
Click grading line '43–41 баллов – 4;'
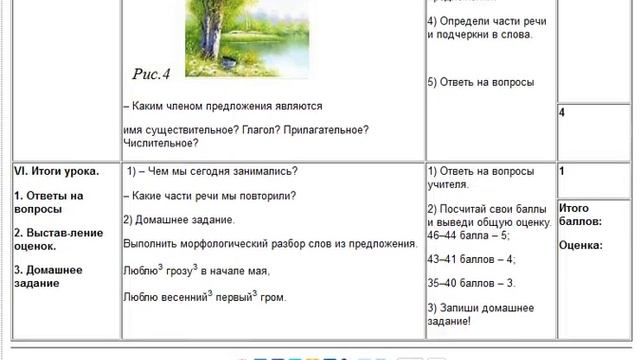(471, 259)
